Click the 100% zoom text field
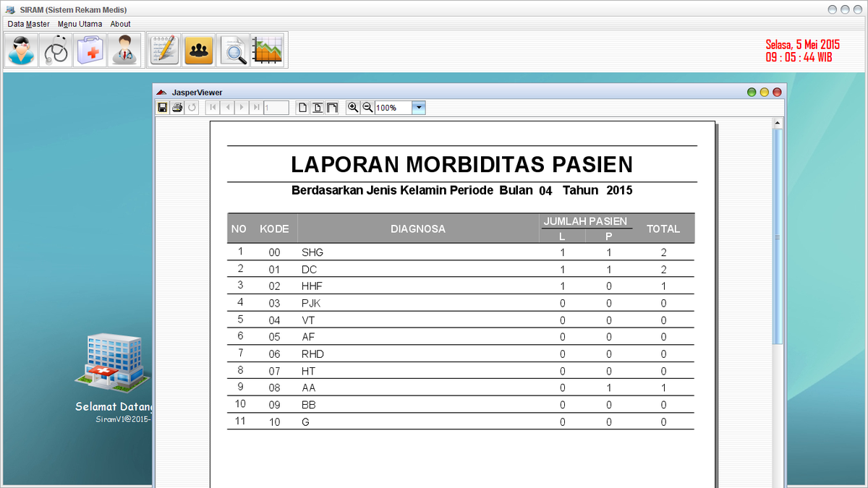Image resolution: width=868 pixels, height=488 pixels. [x=393, y=108]
